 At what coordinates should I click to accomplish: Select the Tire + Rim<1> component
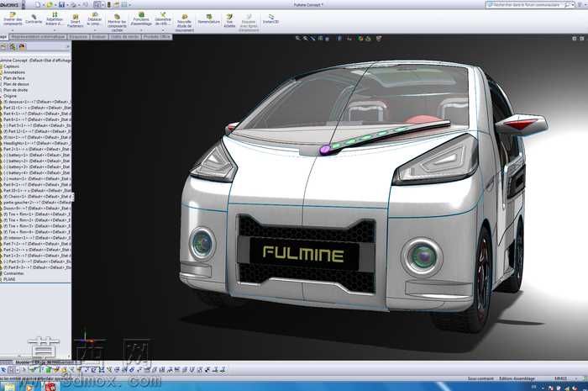(x=37, y=214)
